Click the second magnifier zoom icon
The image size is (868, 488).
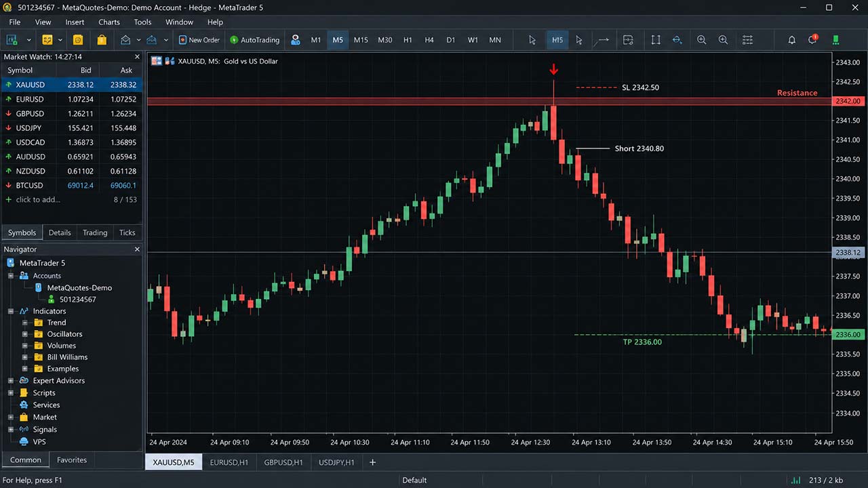point(724,40)
